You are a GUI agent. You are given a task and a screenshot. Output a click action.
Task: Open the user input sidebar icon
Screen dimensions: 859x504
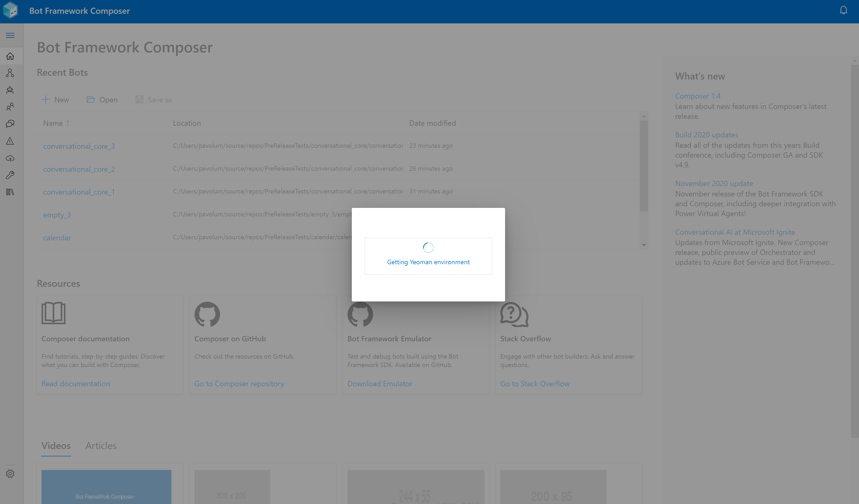(x=10, y=107)
